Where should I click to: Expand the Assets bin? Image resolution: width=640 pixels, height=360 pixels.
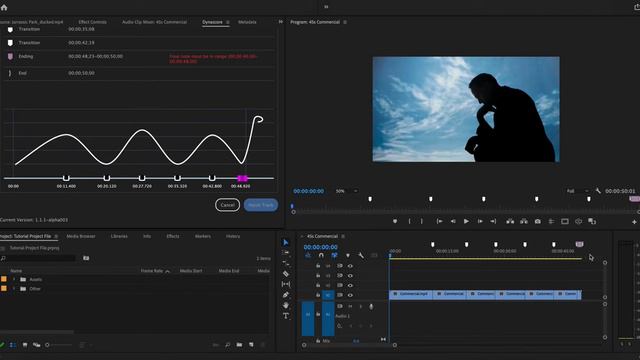point(14,279)
